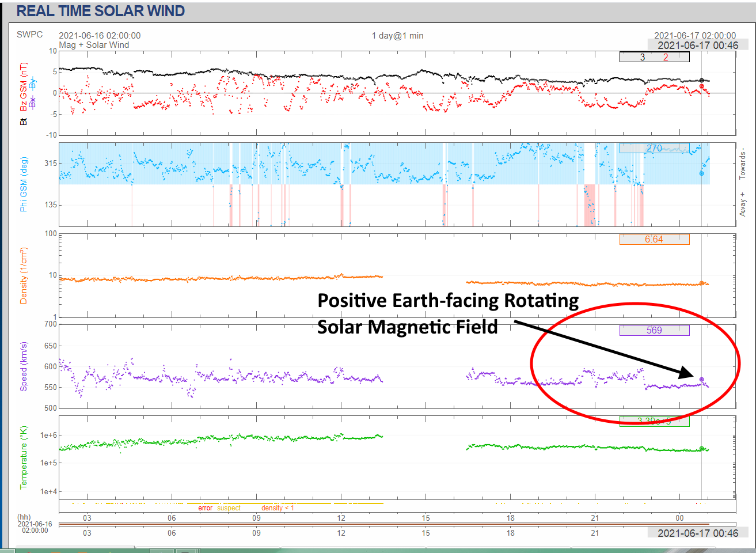Click the 650 tick on the speed axis

point(51,346)
